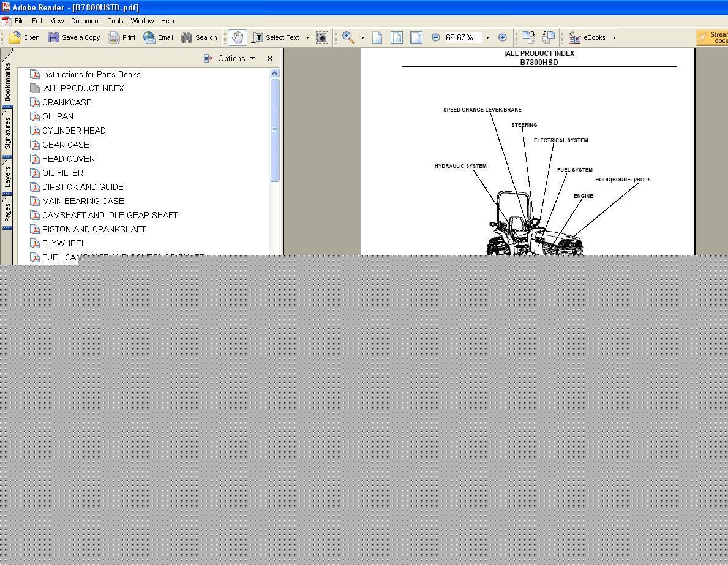Image resolution: width=728 pixels, height=565 pixels.
Task: Open Instructions for Parts Books bookmark
Action: (91, 74)
